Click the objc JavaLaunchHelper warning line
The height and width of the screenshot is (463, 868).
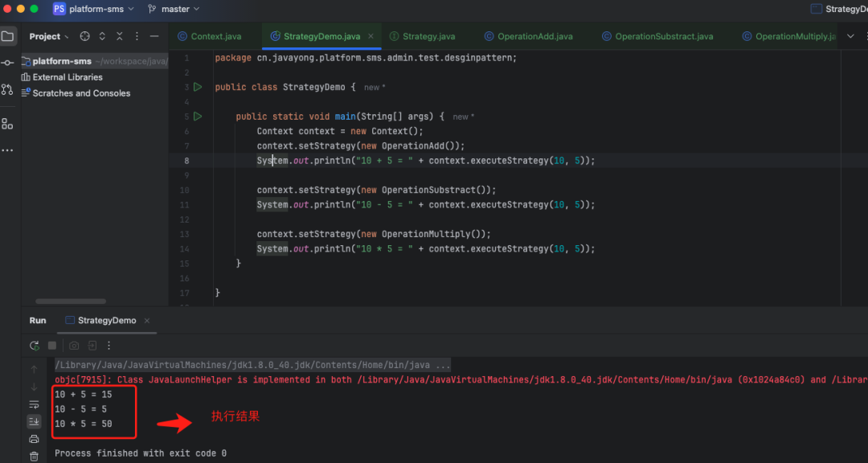point(461,380)
